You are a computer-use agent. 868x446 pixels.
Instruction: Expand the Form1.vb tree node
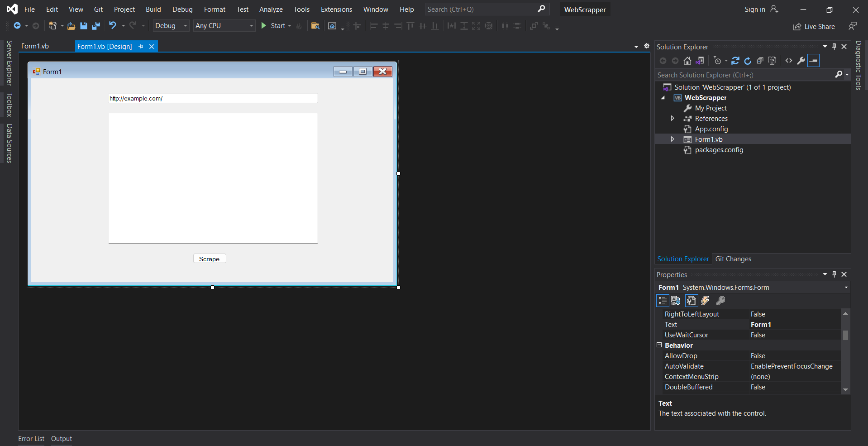click(x=672, y=139)
